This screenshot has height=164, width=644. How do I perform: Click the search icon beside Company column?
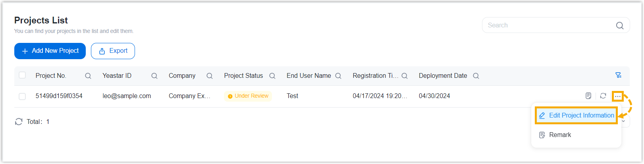coord(210,76)
